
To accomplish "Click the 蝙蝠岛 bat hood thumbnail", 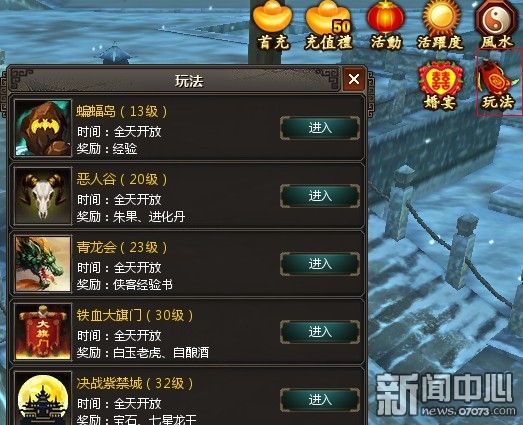I will 43,128.
